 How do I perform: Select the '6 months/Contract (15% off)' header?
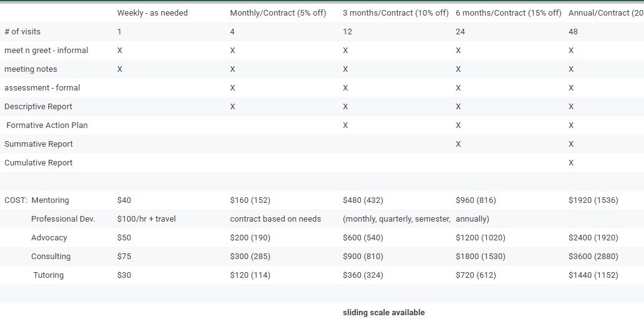508,13
